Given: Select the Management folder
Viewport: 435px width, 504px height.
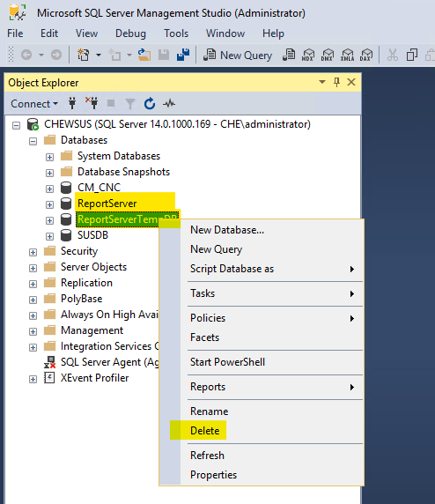Looking at the screenshot, I should click(x=92, y=330).
